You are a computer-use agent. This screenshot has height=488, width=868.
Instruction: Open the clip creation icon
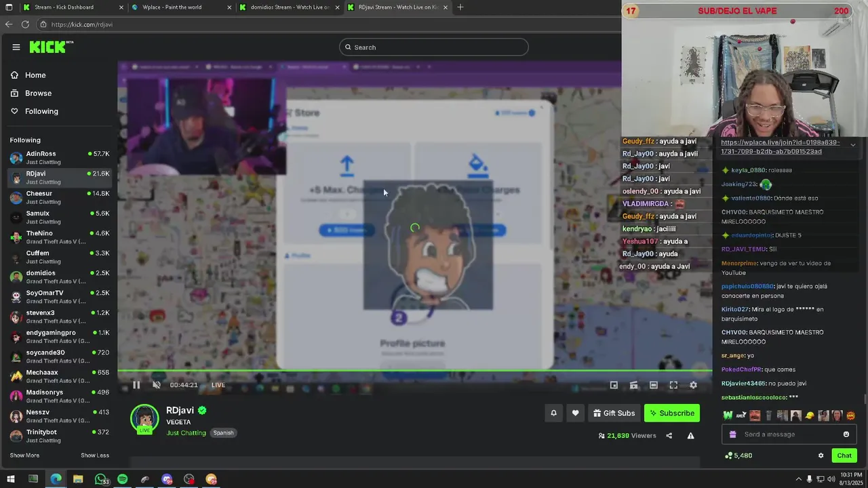pyautogui.click(x=633, y=385)
